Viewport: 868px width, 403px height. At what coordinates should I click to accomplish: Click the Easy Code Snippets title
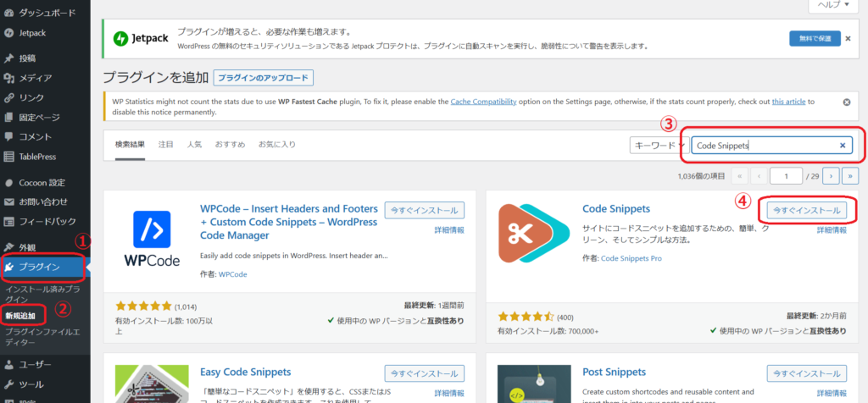click(x=245, y=372)
